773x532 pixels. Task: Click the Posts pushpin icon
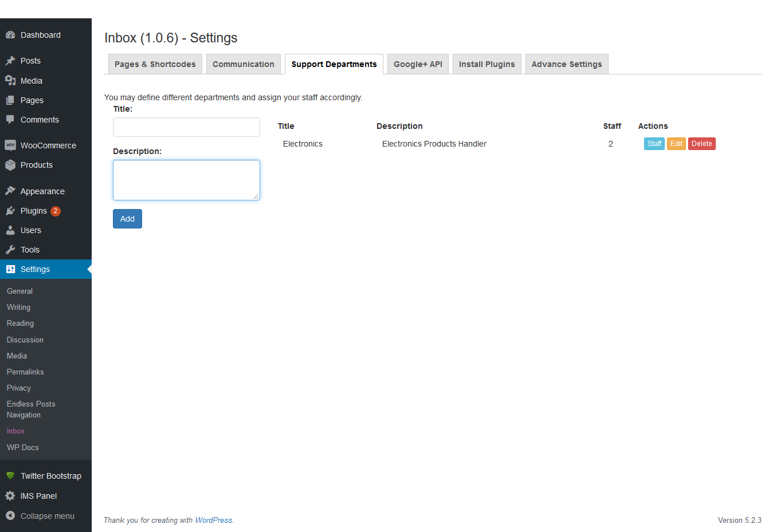(x=10, y=61)
